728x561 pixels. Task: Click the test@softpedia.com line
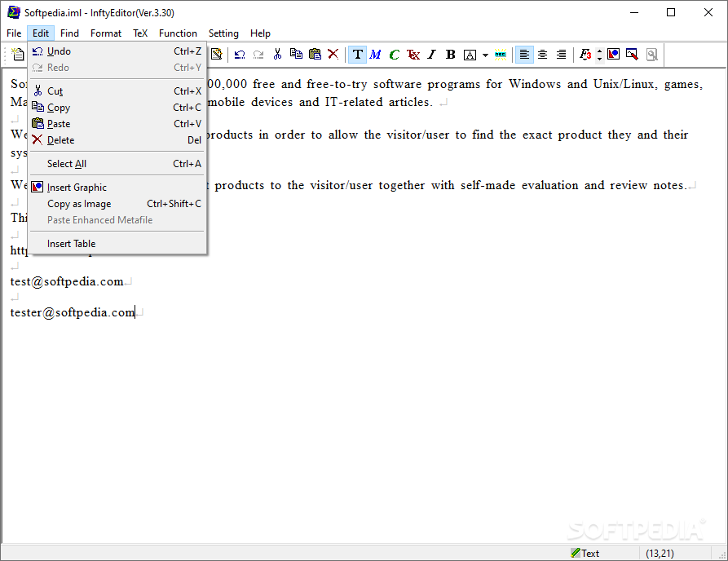(x=67, y=281)
